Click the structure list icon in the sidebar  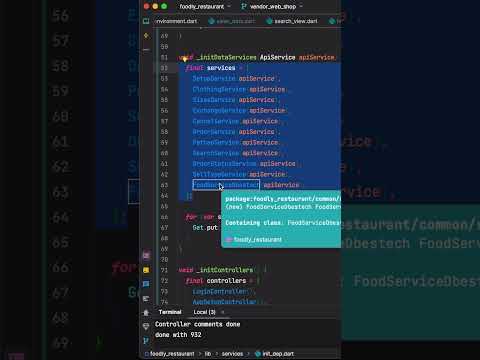coord(146,299)
